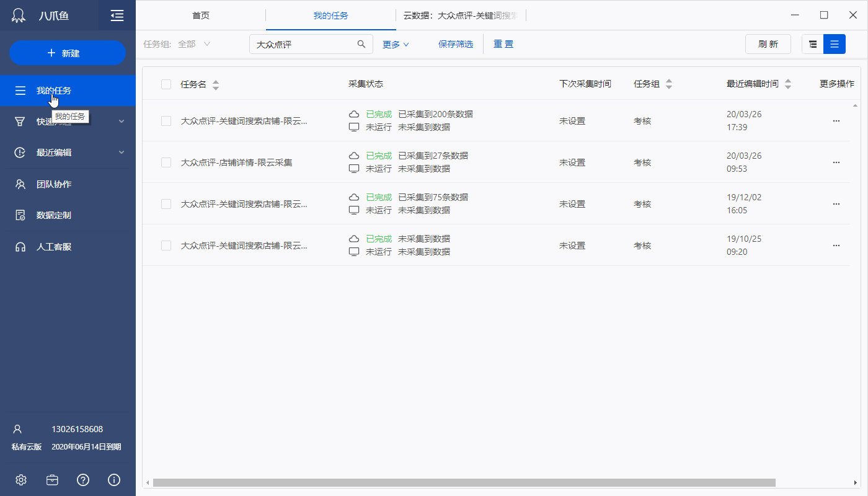
Task: Click the 已采集到75条数据 status text
Action: 433,197
